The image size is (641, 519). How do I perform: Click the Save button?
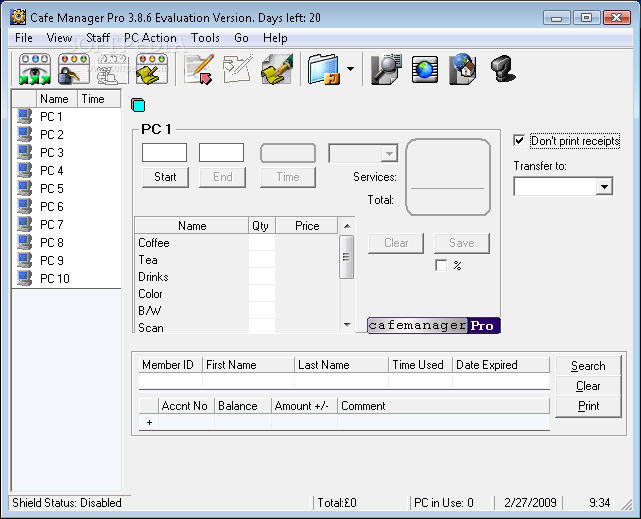point(462,243)
